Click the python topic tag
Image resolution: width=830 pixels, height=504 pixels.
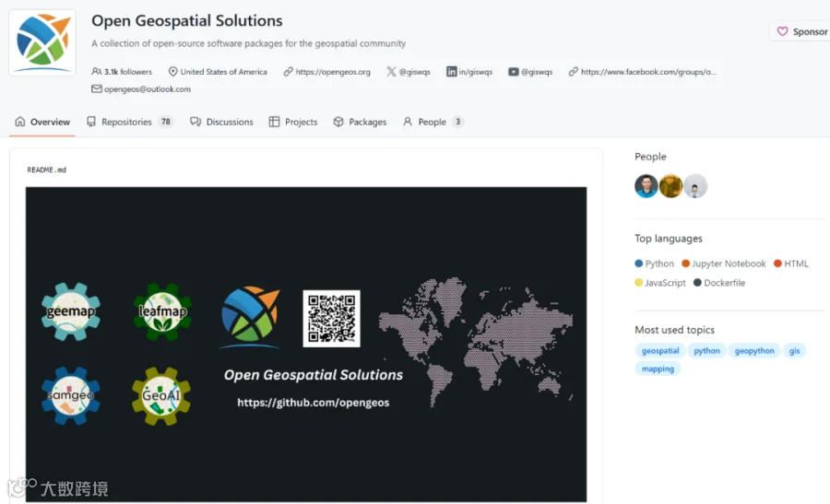click(x=706, y=351)
